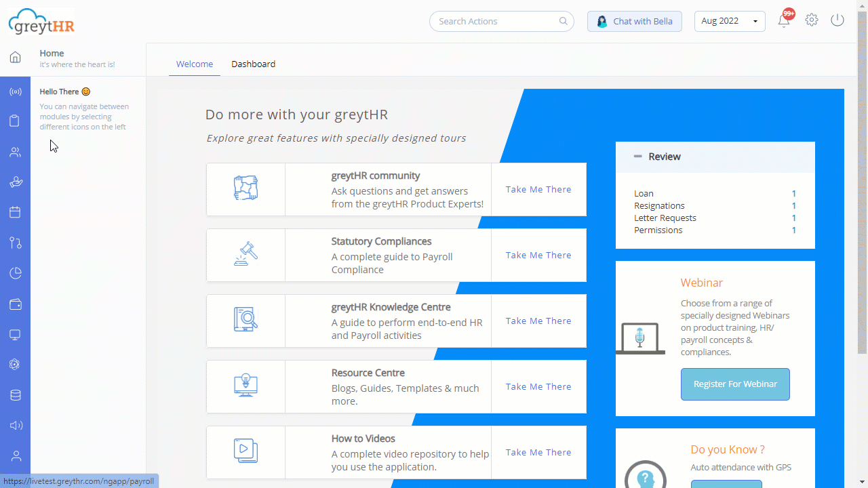
Task: Open the database stack sidebar icon
Action: (15, 395)
